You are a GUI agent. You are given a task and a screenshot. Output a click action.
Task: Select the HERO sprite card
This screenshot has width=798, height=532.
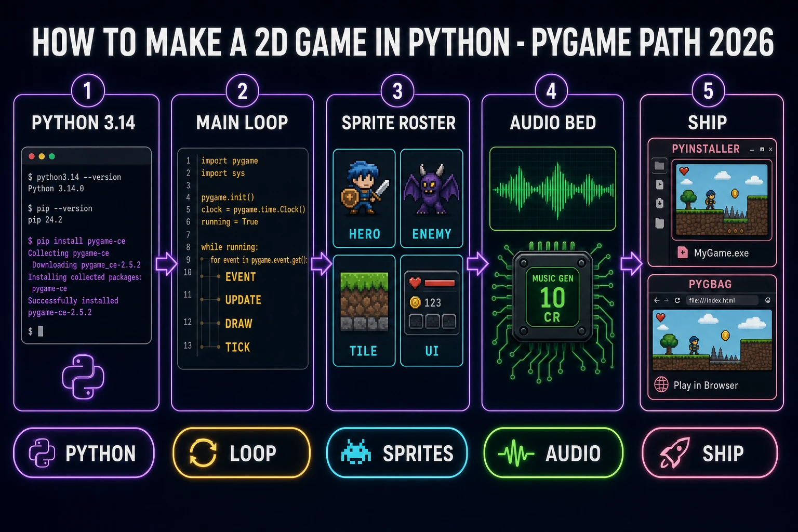(364, 198)
